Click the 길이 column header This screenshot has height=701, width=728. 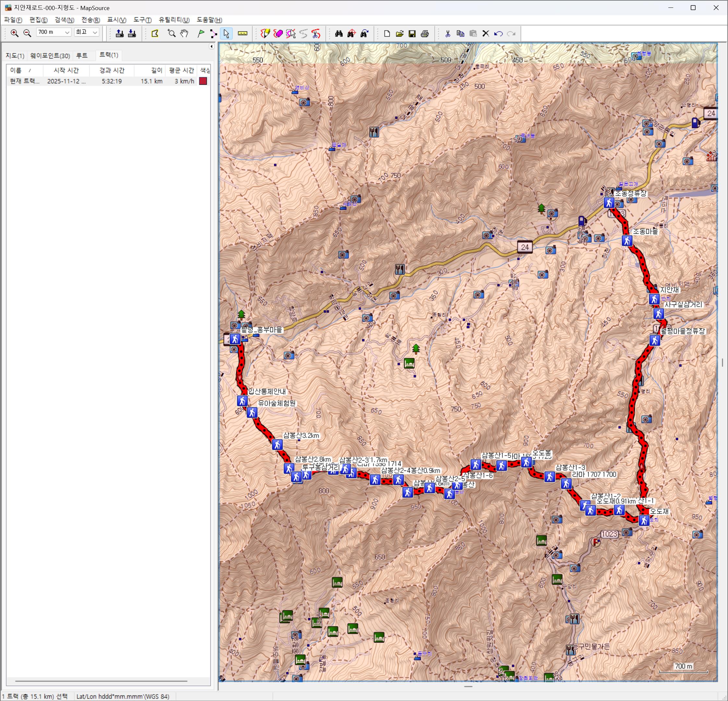(x=156, y=70)
